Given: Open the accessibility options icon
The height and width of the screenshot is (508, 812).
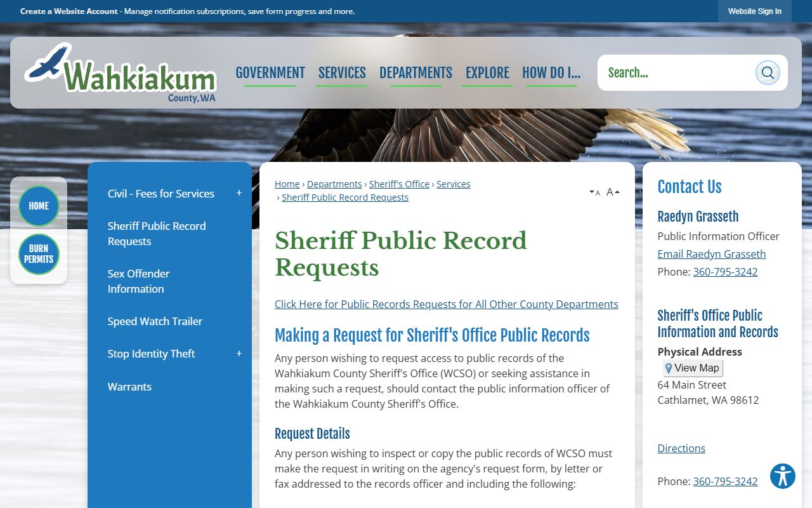Looking at the screenshot, I should point(783,476).
